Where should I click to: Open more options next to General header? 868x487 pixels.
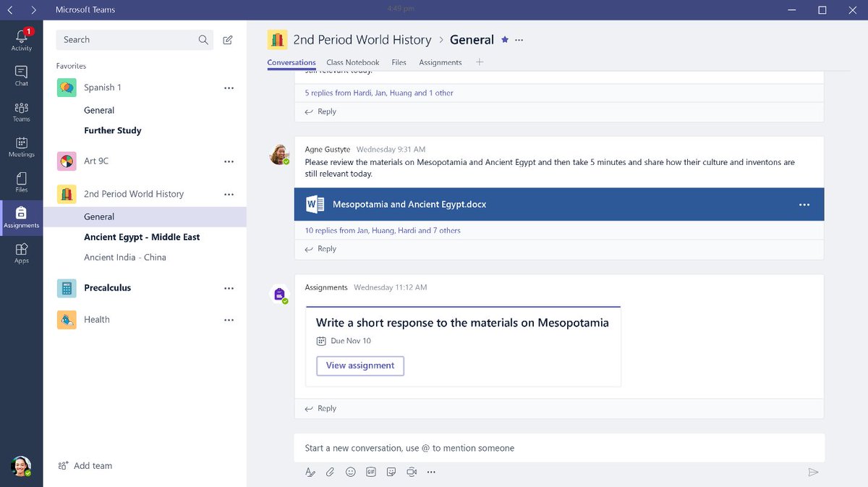519,40
